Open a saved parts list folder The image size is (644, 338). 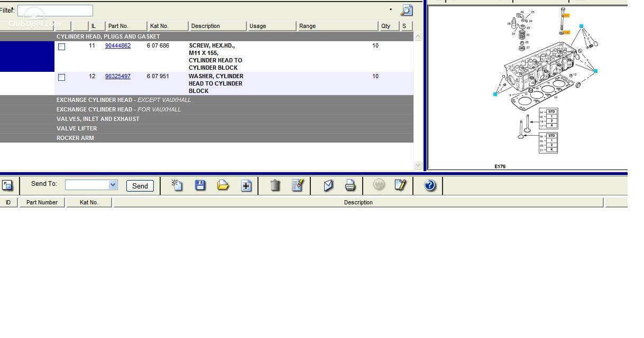click(x=223, y=185)
